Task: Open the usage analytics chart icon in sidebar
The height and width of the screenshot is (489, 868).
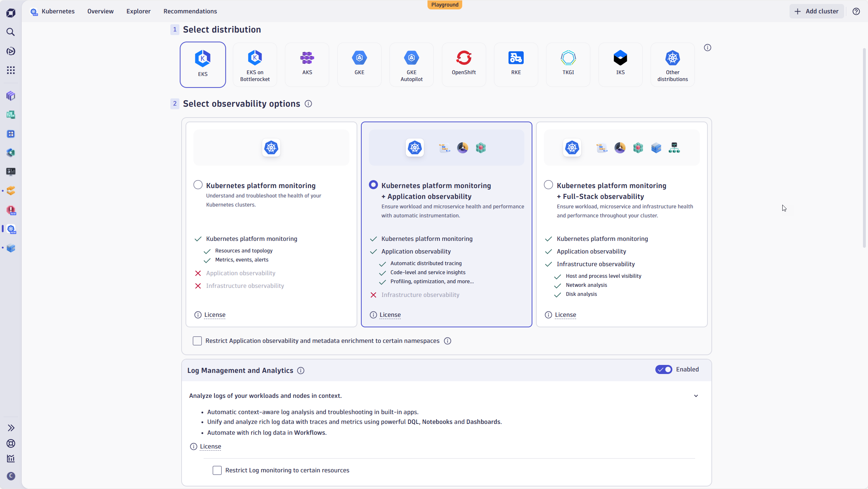Action: 11,459
